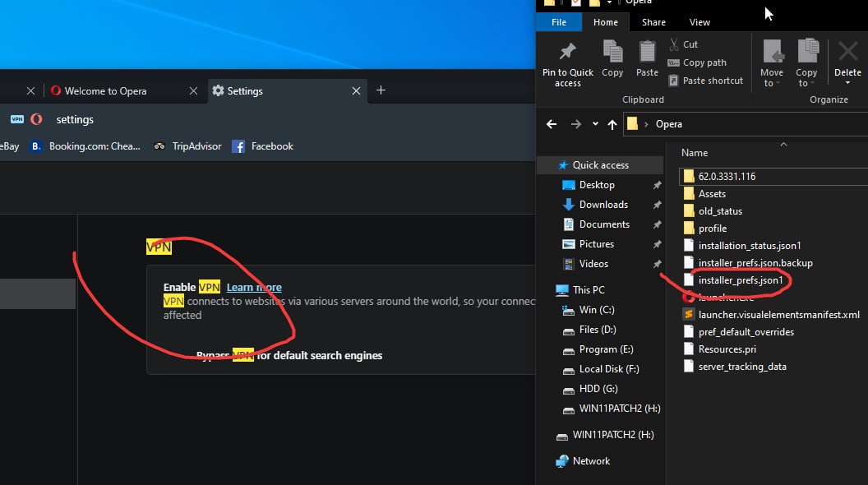This screenshot has height=485, width=868.
Task: Go back in File Explorer
Action: [552, 124]
